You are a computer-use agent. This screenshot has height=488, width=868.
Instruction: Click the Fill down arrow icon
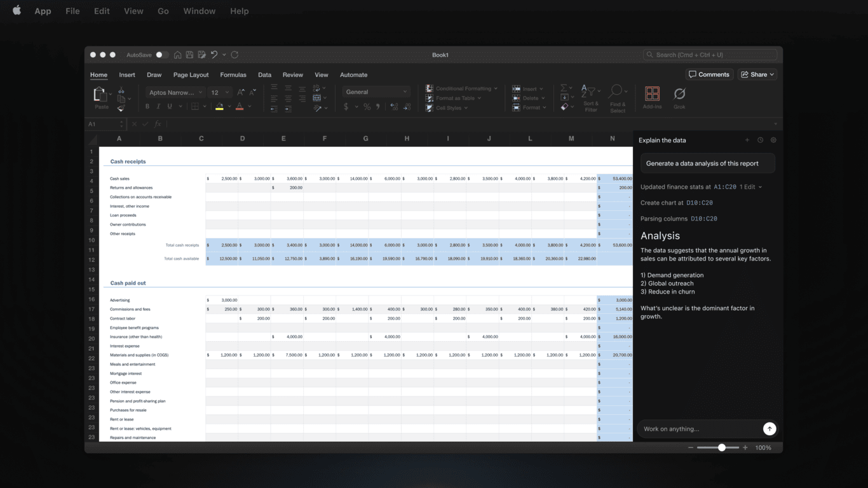pos(564,98)
